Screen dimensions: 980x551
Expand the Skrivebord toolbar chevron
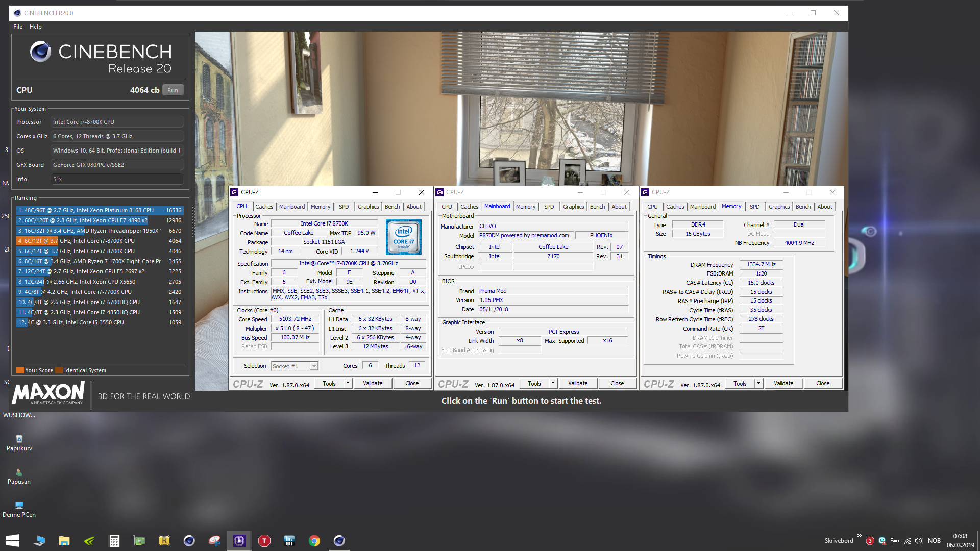pos(860,536)
